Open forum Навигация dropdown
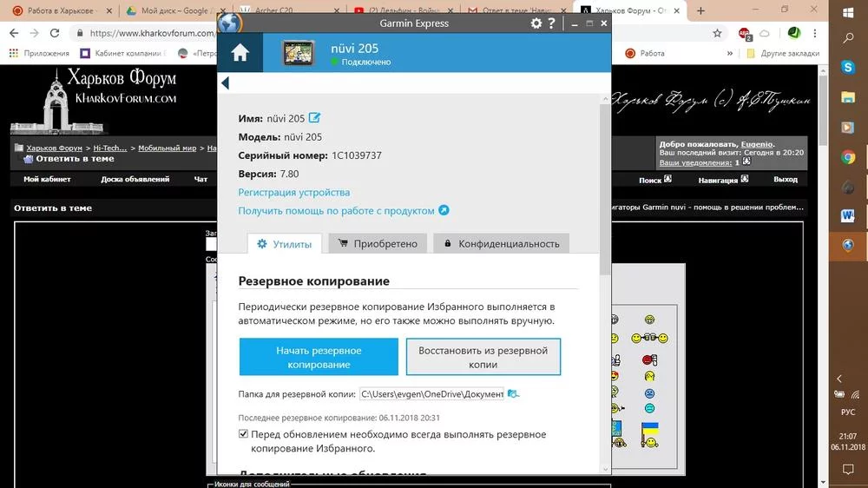 (723, 180)
